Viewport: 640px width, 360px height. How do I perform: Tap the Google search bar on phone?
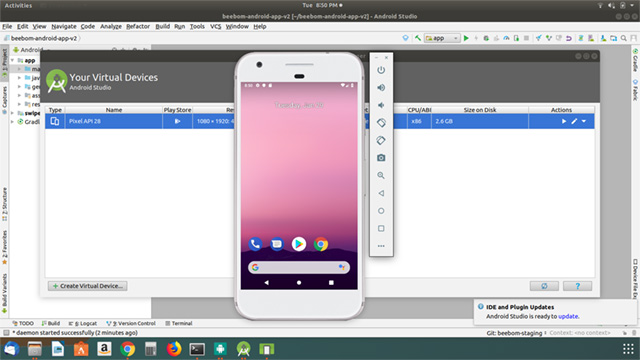pyautogui.click(x=299, y=267)
